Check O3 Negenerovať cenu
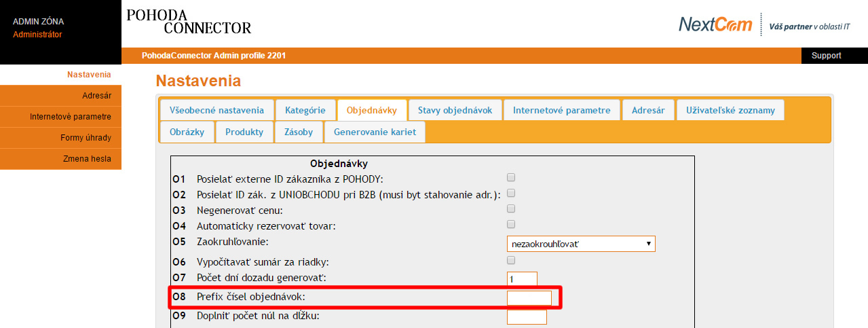The width and height of the screenshot is (868, 328). click(x=512, y=209)
